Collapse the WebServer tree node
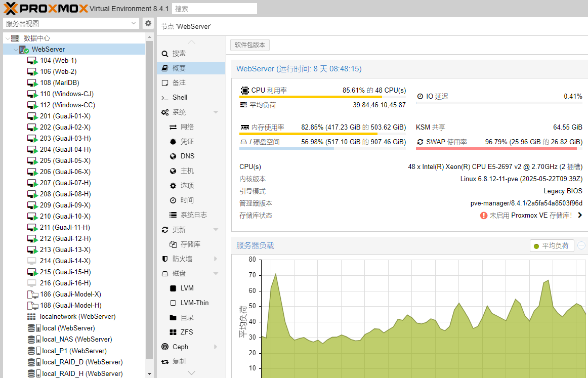 16,50
